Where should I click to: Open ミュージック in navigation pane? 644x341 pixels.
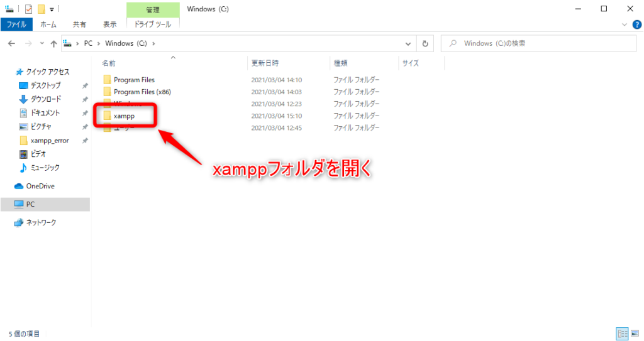pyautogui.click(x=45, y=168)
